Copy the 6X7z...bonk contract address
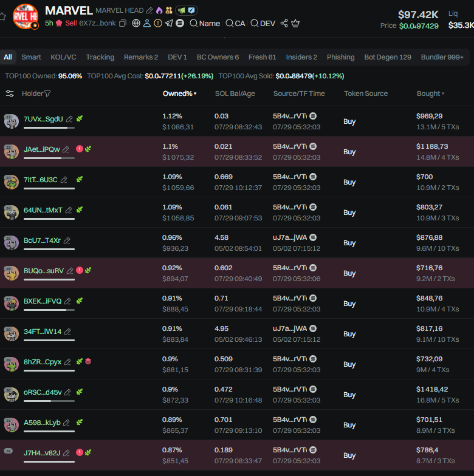The width and height of the screenshot is (474, 476). click(x=123, y=23)
